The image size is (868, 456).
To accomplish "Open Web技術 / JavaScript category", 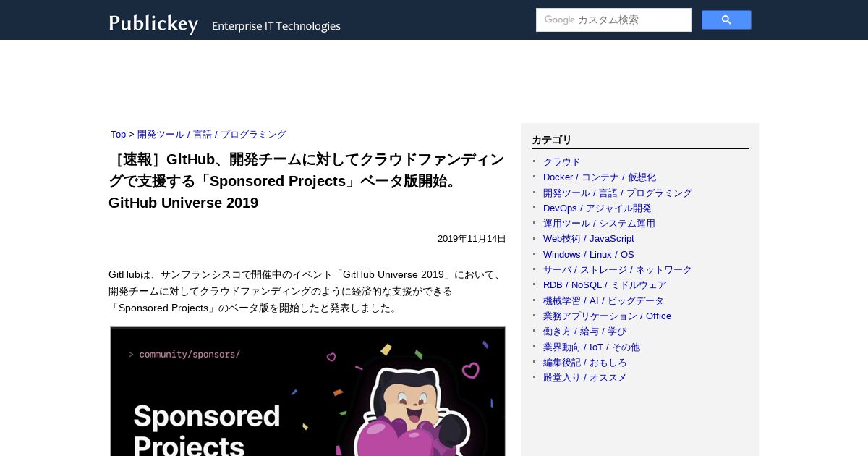I will pos(589,239).
